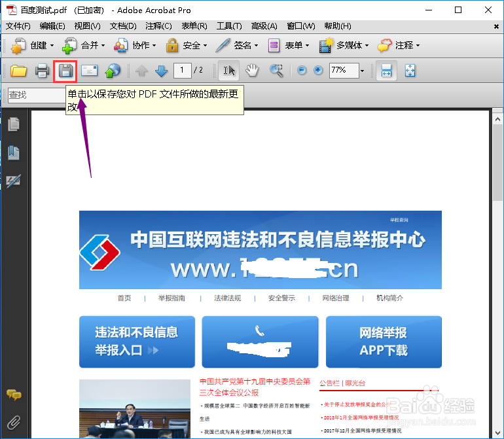The height and width of the screenshot is (439, 504).
Task: Save the PDF with the floppy disk icon
Action: pyautogui.click(x=65, y=71)
